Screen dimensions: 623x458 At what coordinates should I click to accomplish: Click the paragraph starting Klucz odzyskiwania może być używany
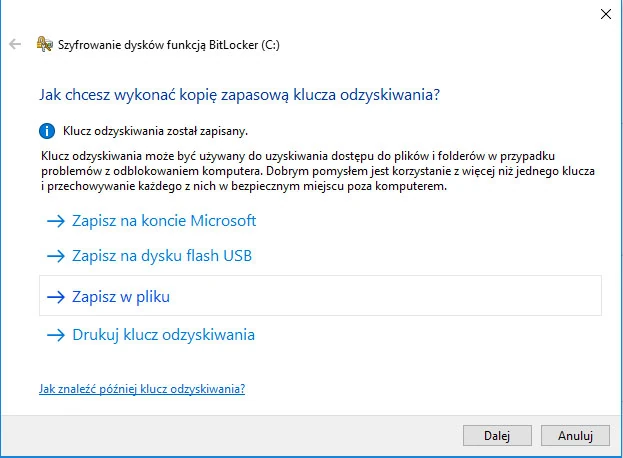pyautogui.click(x=318, y=171)
